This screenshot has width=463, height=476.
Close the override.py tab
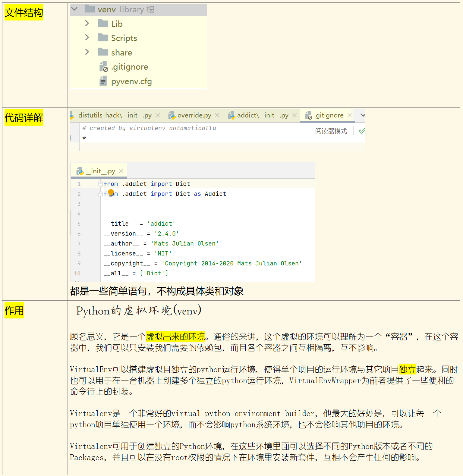point(217,115)
